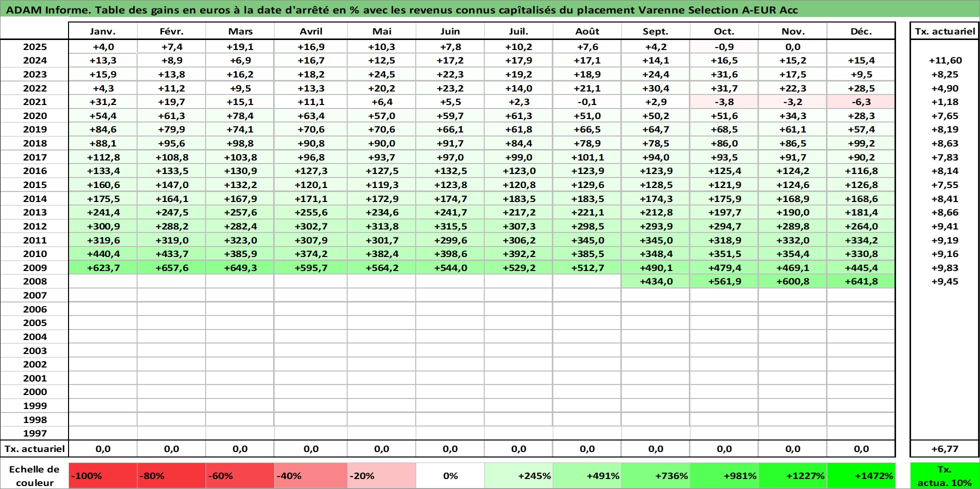Click the 0% white scale cell
The image size is (980, 489).
coord(450,475)
